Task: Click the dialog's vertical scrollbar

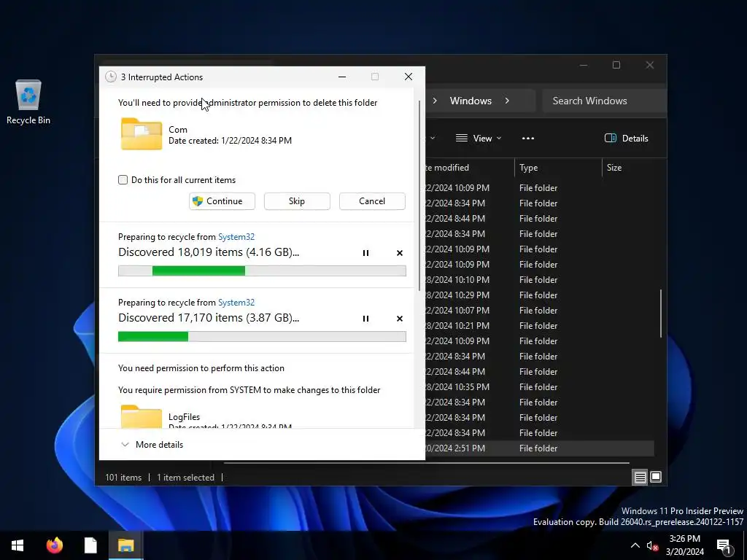Action: pyautogui.click(x=419, y=195)
